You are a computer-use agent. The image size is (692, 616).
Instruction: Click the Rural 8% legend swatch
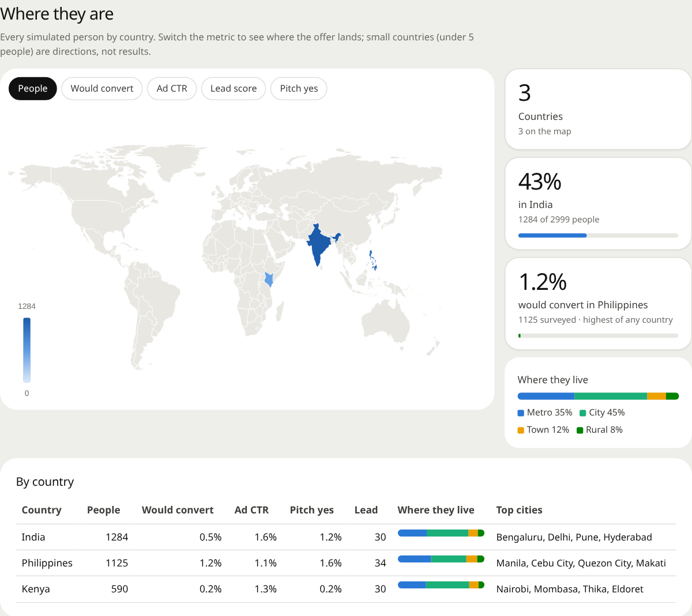coord(580,430)
